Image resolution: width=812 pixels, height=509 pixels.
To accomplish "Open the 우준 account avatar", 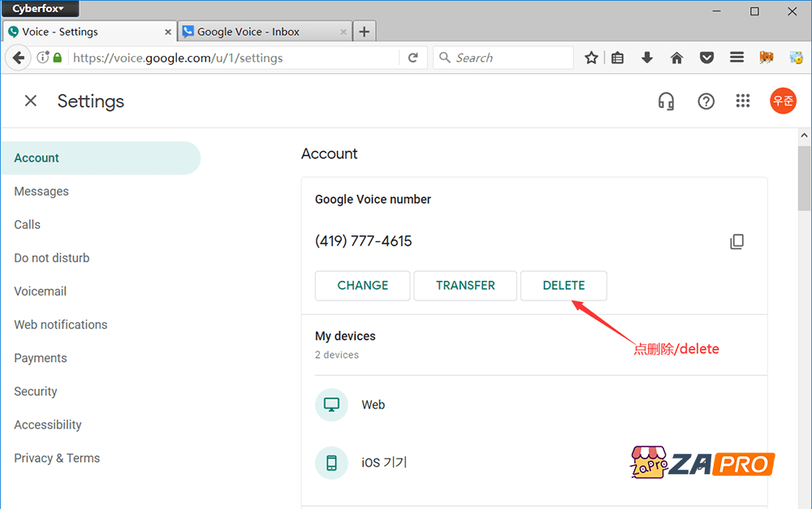I will coord(783,101).
